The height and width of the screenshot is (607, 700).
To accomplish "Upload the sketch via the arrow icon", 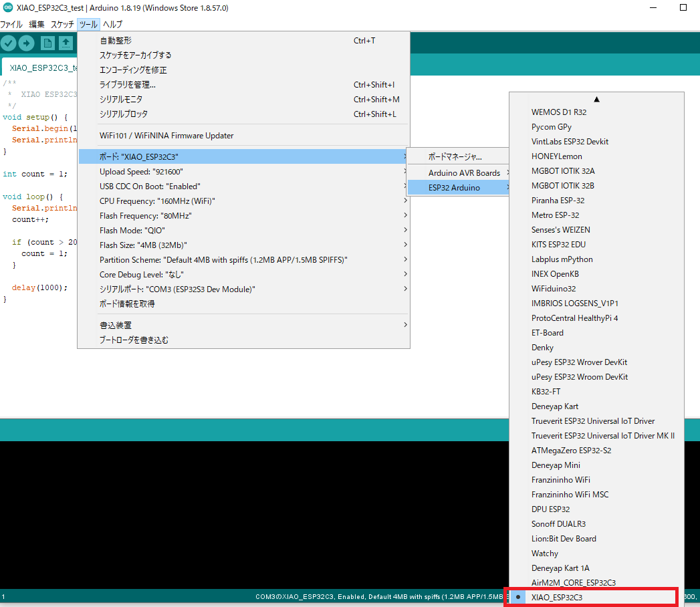I will pyautogui.click(x=26, y=43).
